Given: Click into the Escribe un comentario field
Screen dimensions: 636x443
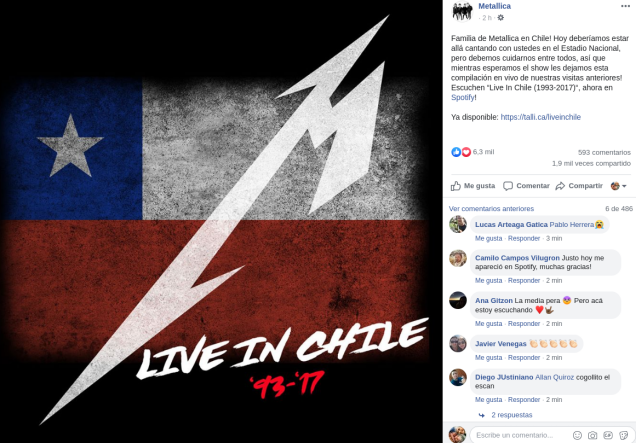Looking at the screenshot, I should pyautogui.click(x=521, y=435).
